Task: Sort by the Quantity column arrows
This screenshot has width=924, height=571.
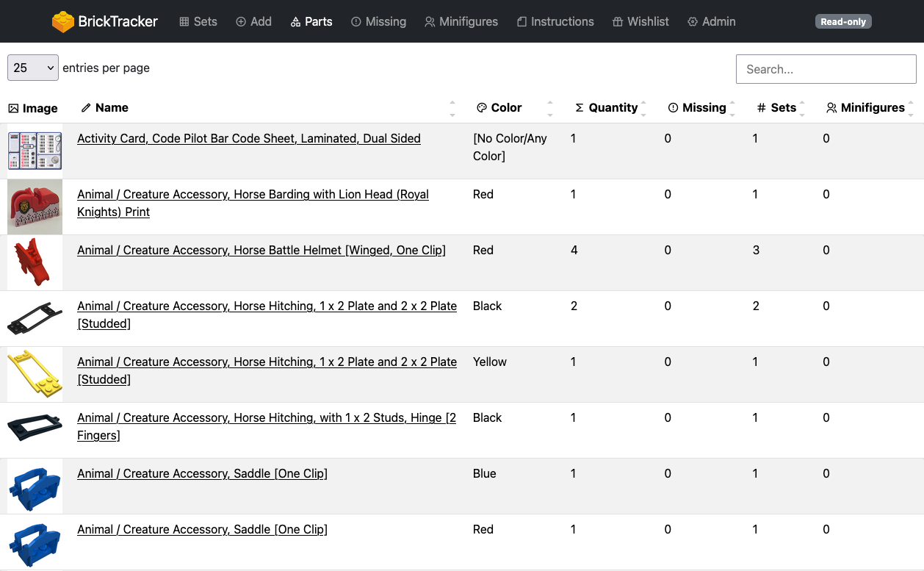Action: pyautogui.click(x=643, y=108)
